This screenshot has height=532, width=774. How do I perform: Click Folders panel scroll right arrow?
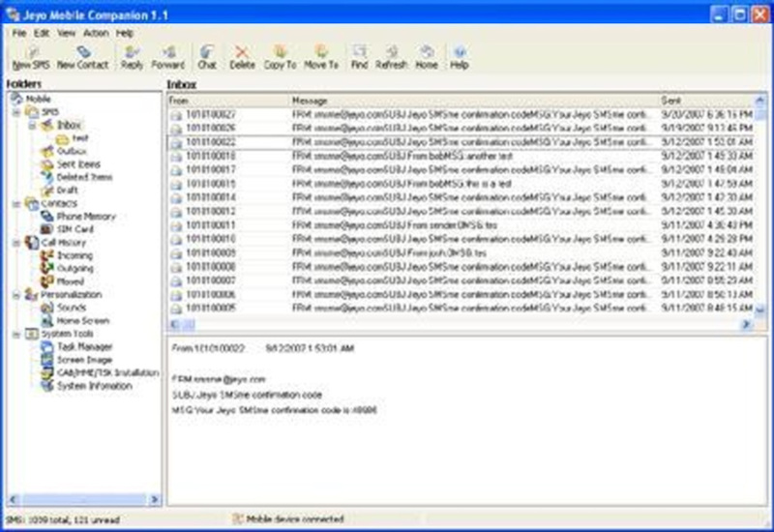pos(154,499)
